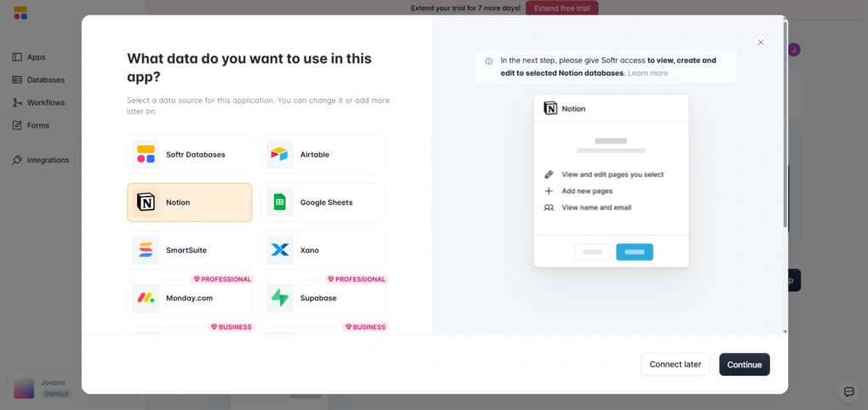Select the Monday.com icon
868x410 pixels.
tap(146, 298)
